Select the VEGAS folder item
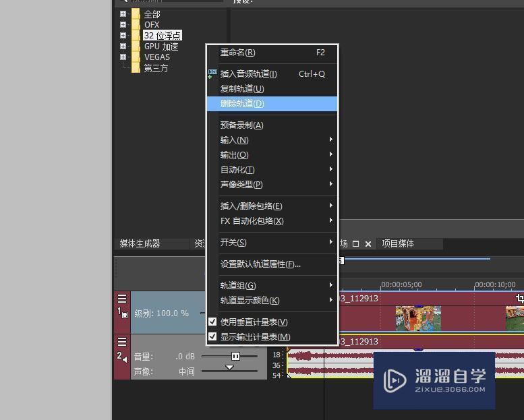This screenshot has width=524, height=420. pos(157,57)
